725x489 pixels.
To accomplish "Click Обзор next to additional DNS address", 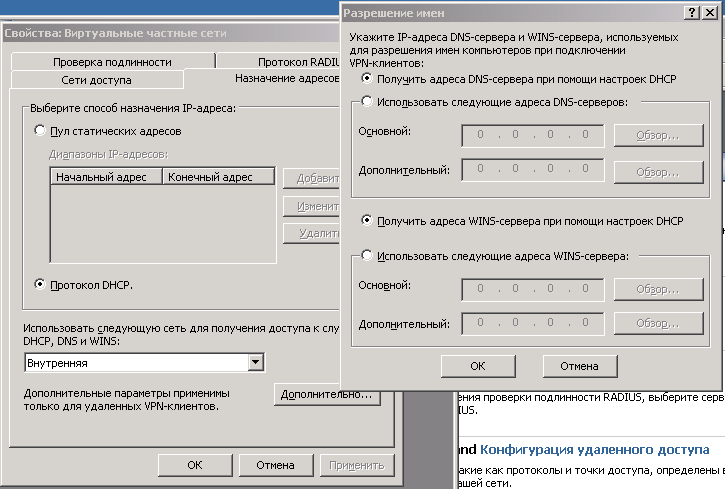I will tap(658, 172).
